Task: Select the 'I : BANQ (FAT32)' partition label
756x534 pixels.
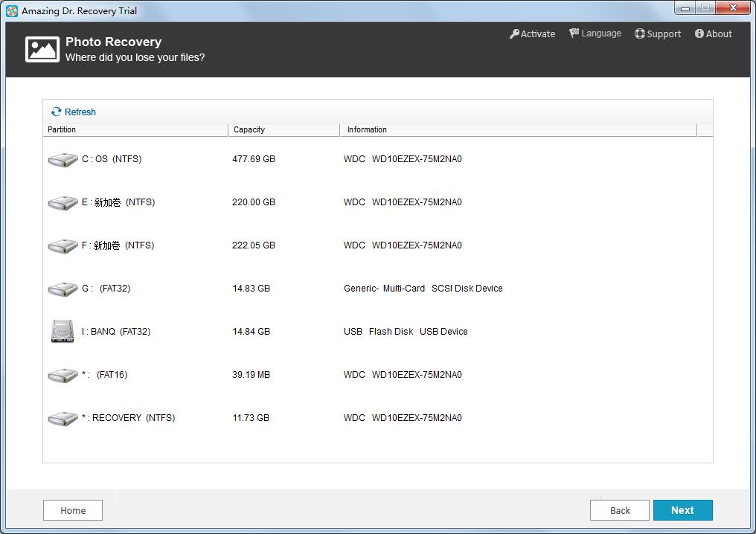Action: pyautogui.click(x=116, y=332)
